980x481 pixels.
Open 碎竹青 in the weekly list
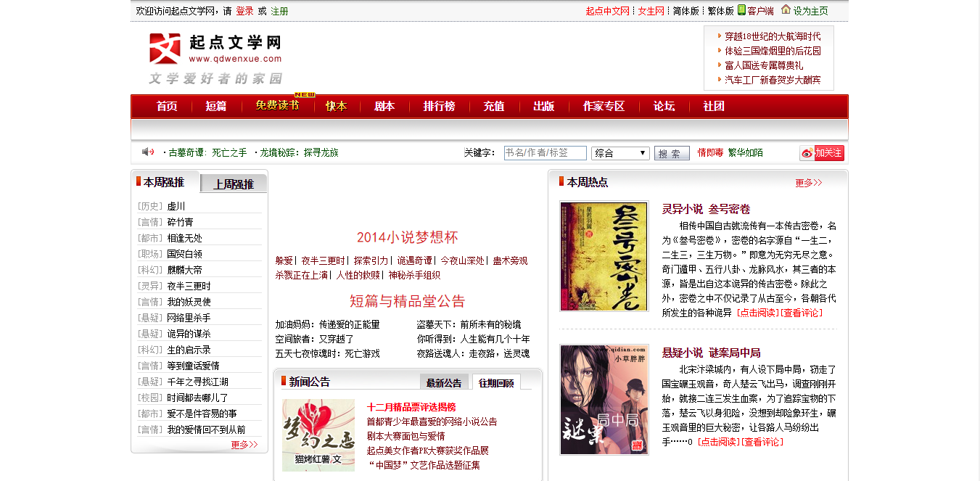(x=180, y=222)
